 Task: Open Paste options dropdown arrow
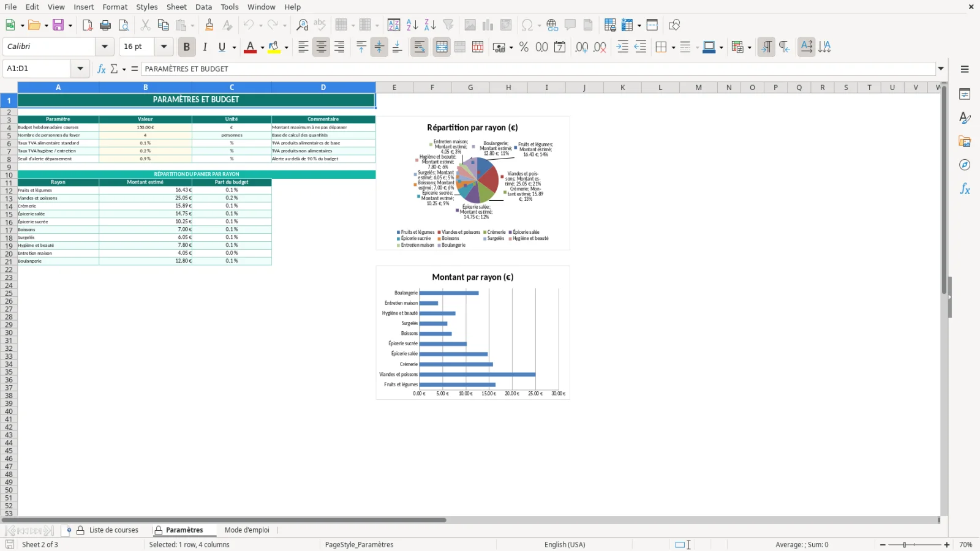192,26
